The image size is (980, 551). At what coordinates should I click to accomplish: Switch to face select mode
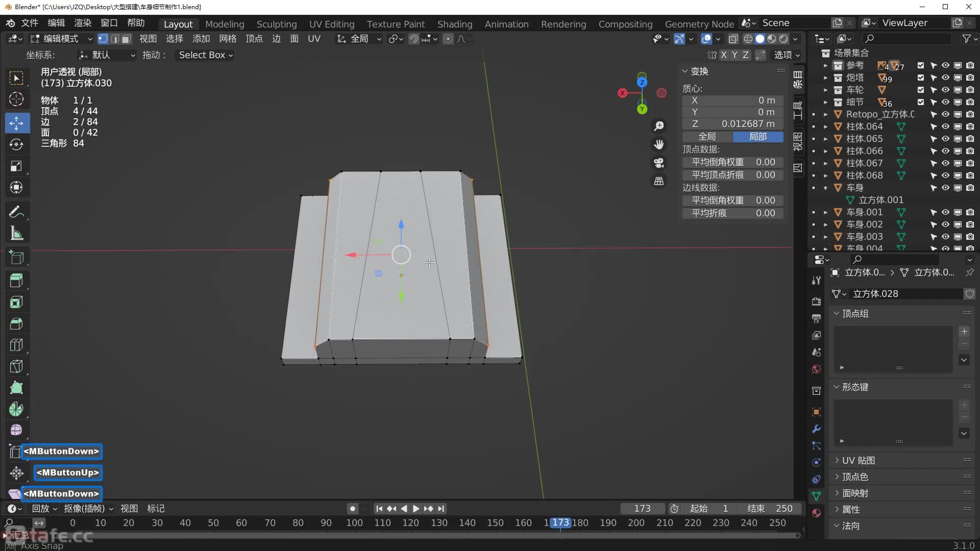click(127, 39)
